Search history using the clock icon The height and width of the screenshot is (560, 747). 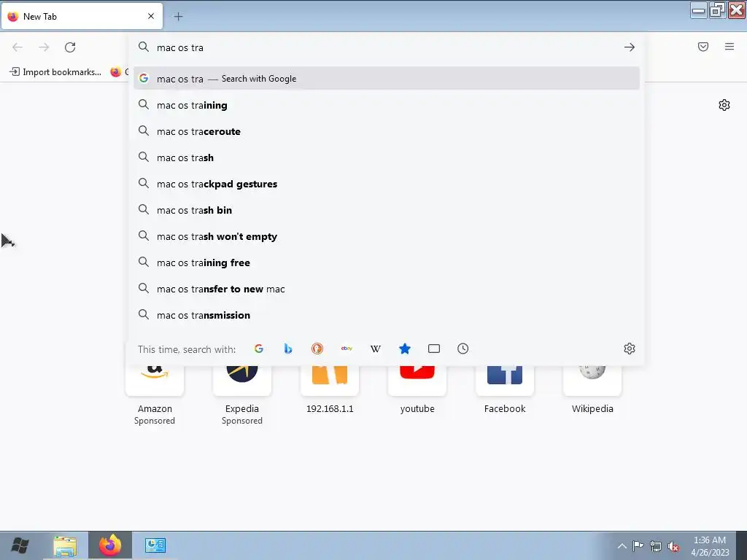tap(463, 349)
